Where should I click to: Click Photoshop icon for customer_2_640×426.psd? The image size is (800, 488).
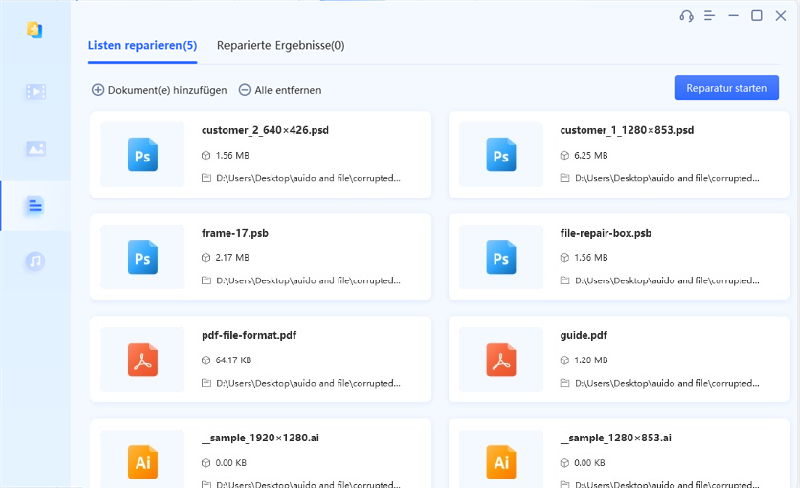click(143, 154)
